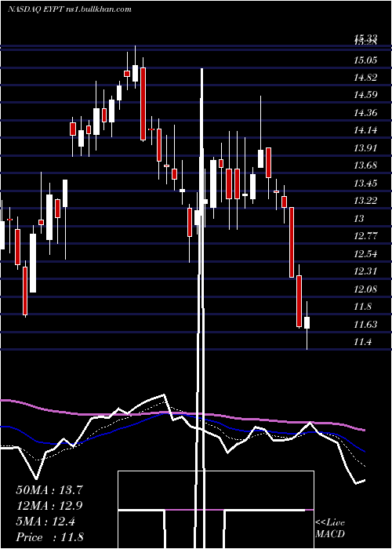Click the MACD label text
The height and width of the screenshot is (549, 392).
[x=330, y=534]
